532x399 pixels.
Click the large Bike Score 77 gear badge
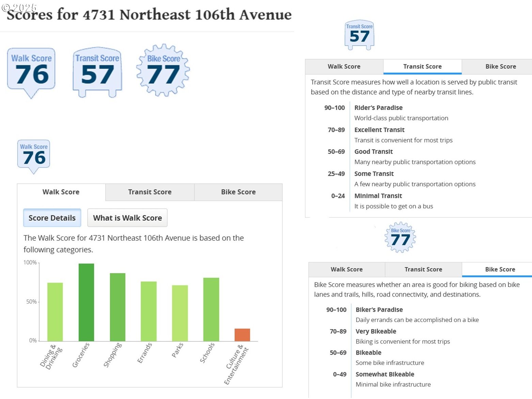coord(163,70)
